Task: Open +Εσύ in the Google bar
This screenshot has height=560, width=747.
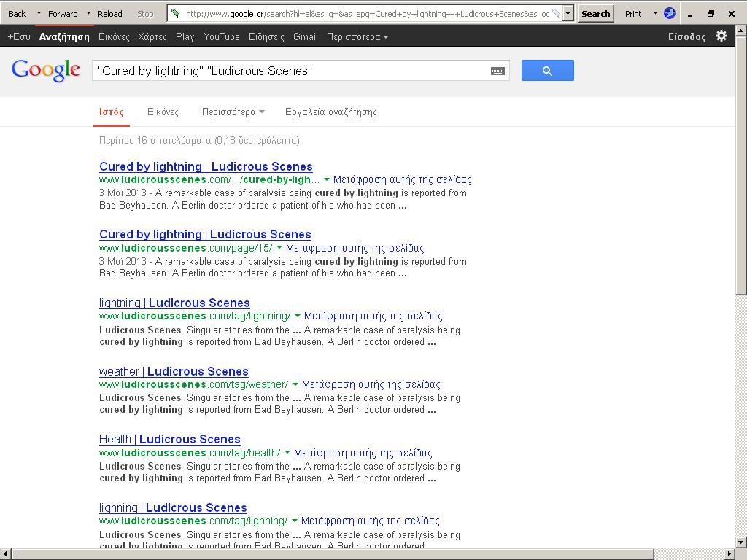Action: (19, 36)
